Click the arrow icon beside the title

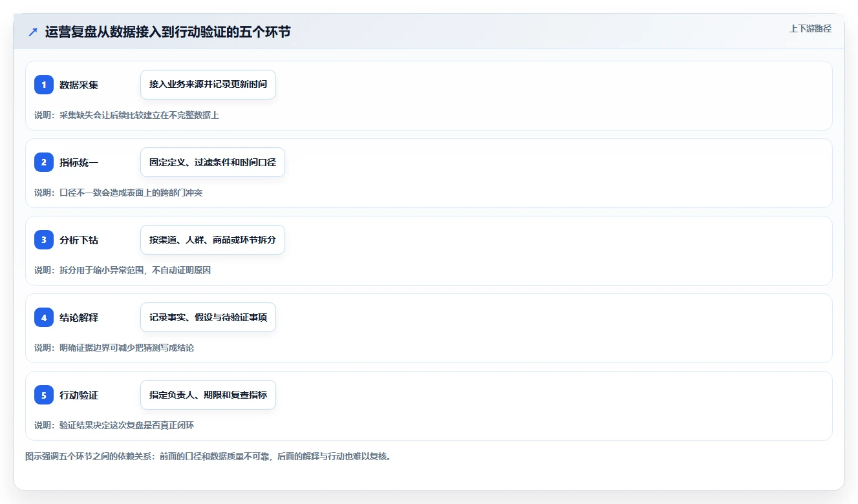[33, 32]
